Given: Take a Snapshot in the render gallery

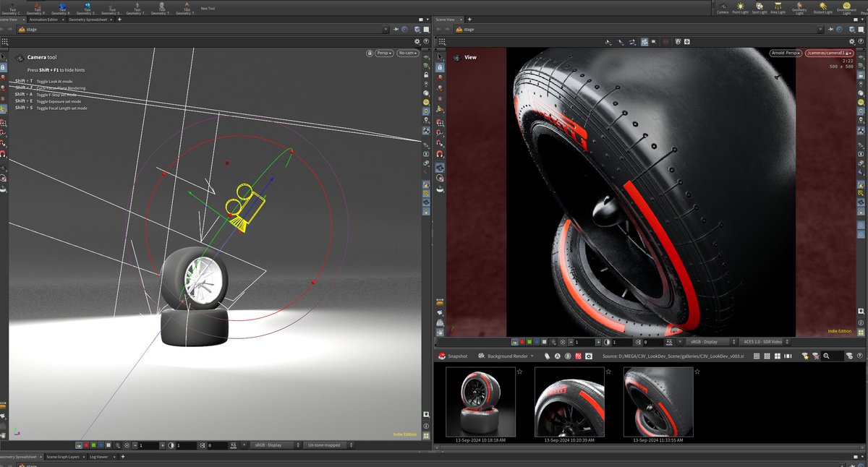Looking at the screenshot, I should tap(453, 356).
